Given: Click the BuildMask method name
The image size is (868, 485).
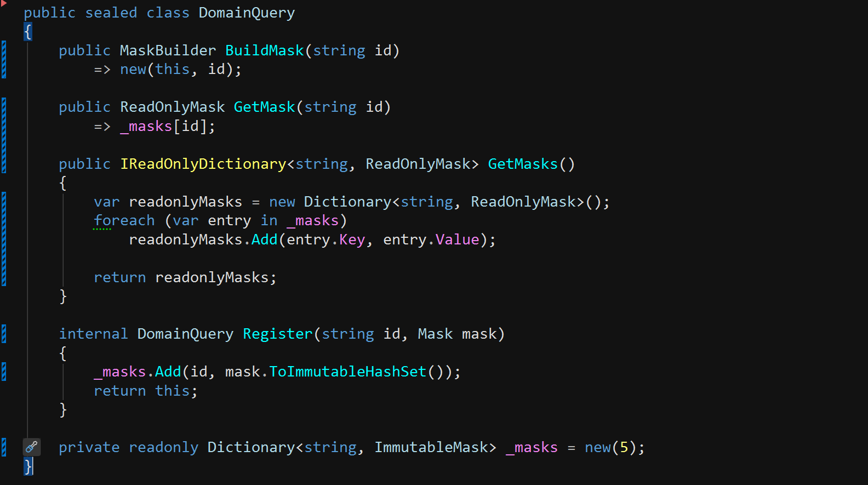Looking at the screenshot, I should pyautogui.click(x=265, y=50).
